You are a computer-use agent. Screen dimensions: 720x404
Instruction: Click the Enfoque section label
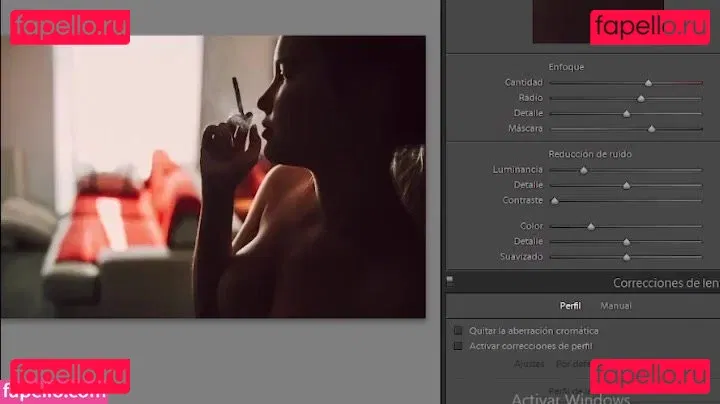566,67
